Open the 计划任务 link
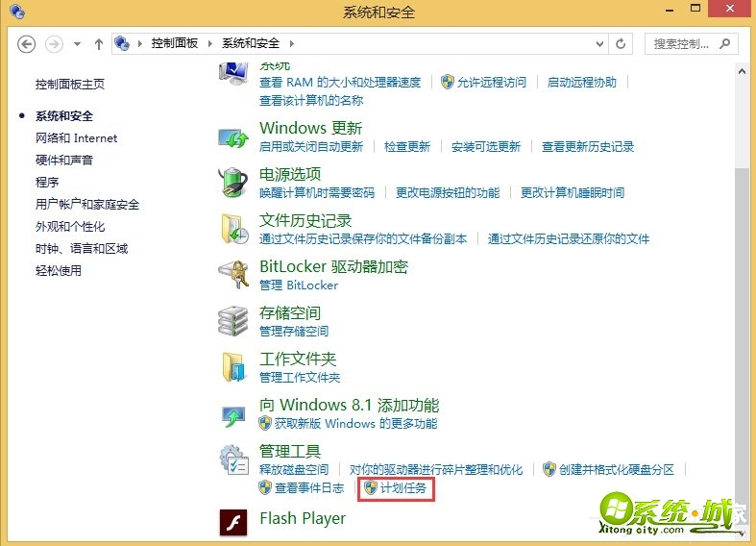This screenshot has width=756, height=546. pos(403,488)
